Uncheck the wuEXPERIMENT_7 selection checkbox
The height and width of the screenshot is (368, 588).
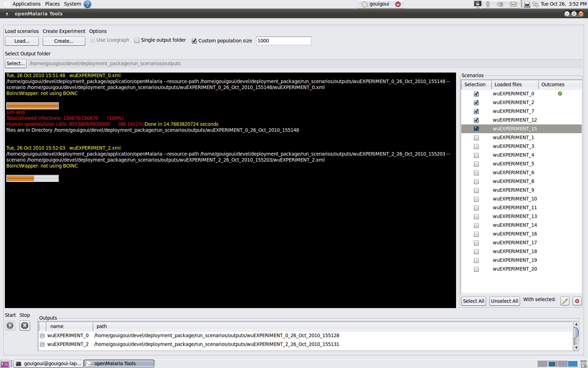pyautogui.click(x=476, y=111)
